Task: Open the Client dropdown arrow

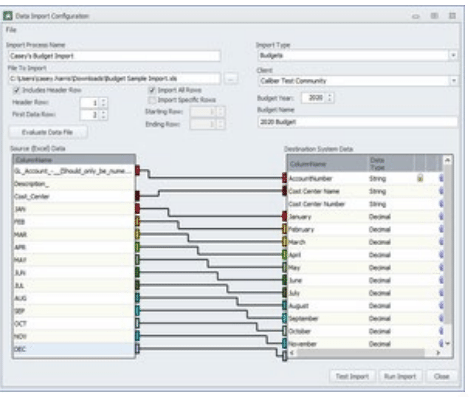Action: pos(453,81)
